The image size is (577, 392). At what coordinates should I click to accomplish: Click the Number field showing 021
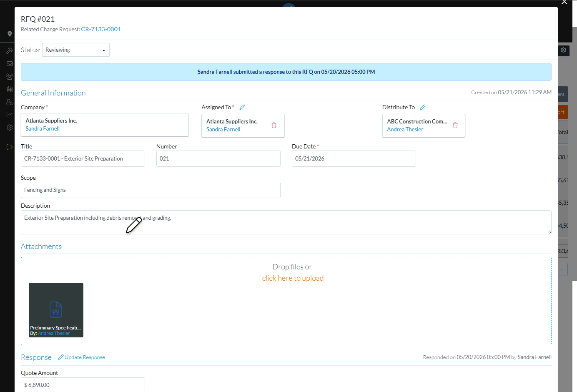click(x=218, y=158)
